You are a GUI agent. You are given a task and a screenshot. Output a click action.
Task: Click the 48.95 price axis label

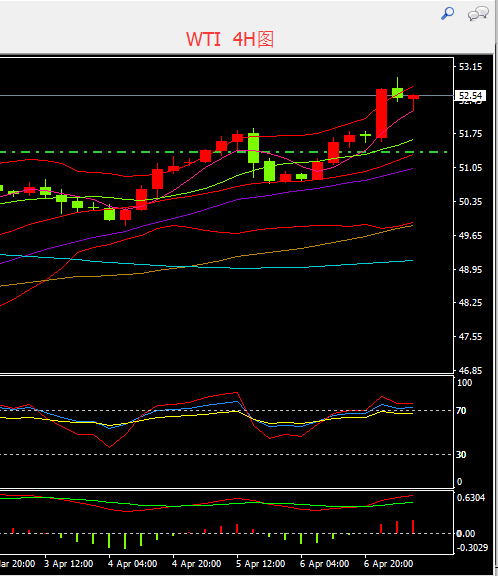(x=470, y=269)
